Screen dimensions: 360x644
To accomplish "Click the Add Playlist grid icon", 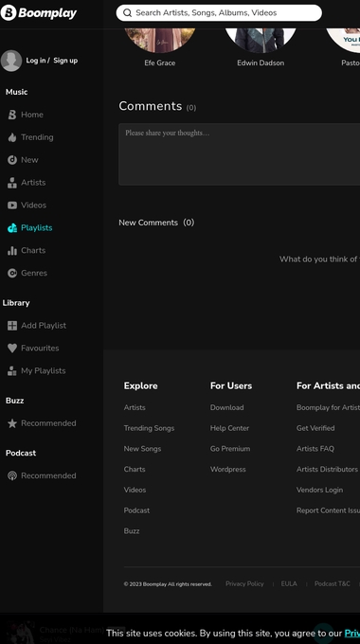I will click(x=12, y=325).
